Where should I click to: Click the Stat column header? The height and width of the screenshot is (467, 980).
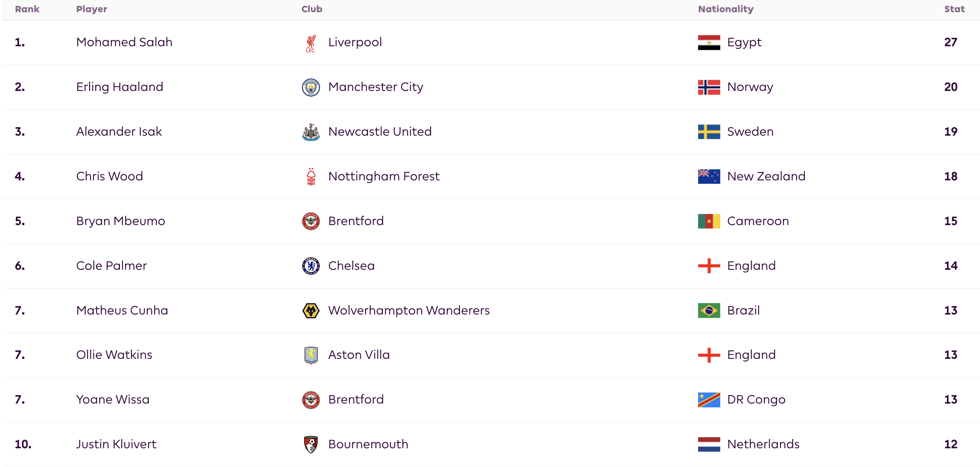(954, 9)
